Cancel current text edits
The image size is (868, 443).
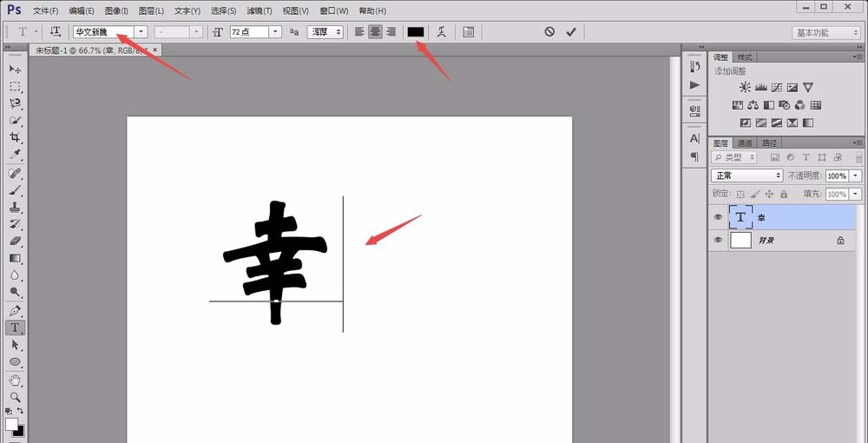pyautogui.click(x=549, y=32)
